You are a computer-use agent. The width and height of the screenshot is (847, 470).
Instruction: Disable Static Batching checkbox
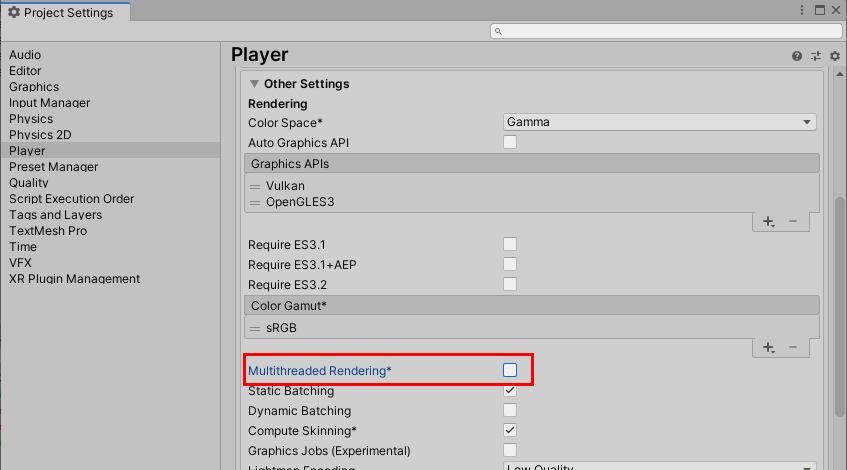pos(510,390)
